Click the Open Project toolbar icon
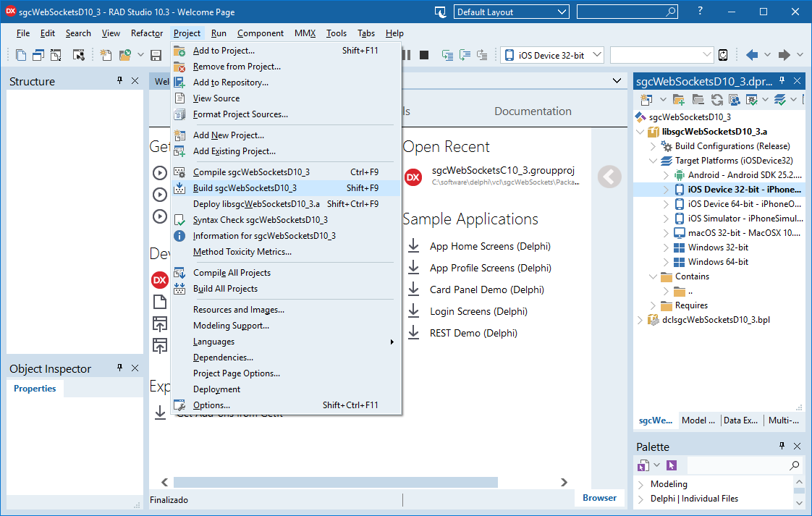The height and width of the screenshot is (516, 812). click(x=124, y=55)
